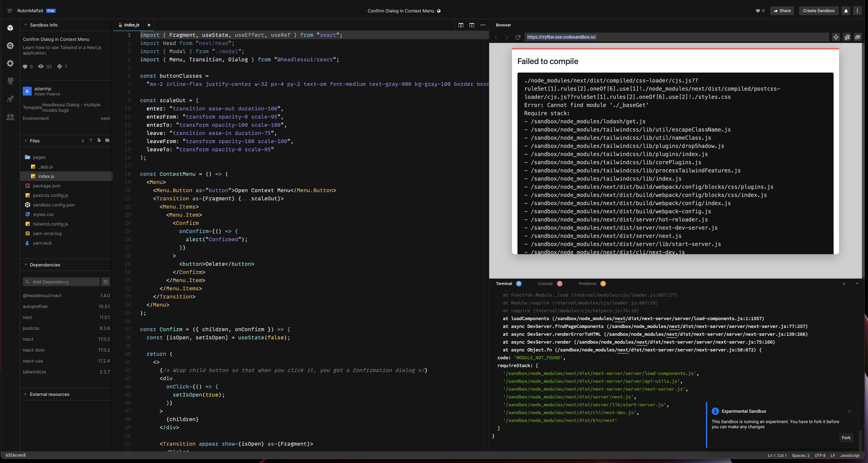The width and height of the screenshot is (868, 463).
Task: Toggle the preview layout icon in editor toolbar
Action: pyautogui.click(x=472, y=25)
